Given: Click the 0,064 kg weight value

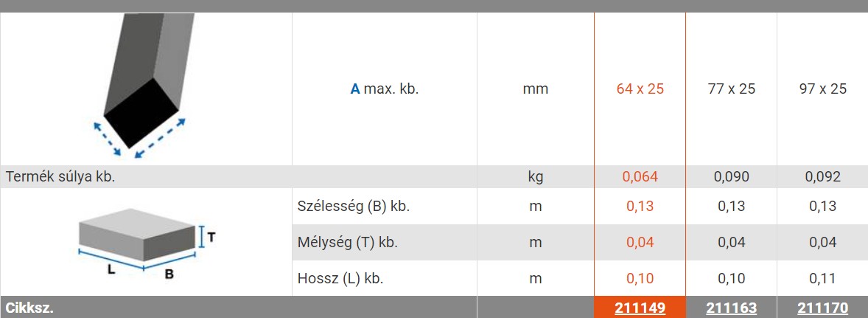Looking at the screenshot, I should pos(640,177).
